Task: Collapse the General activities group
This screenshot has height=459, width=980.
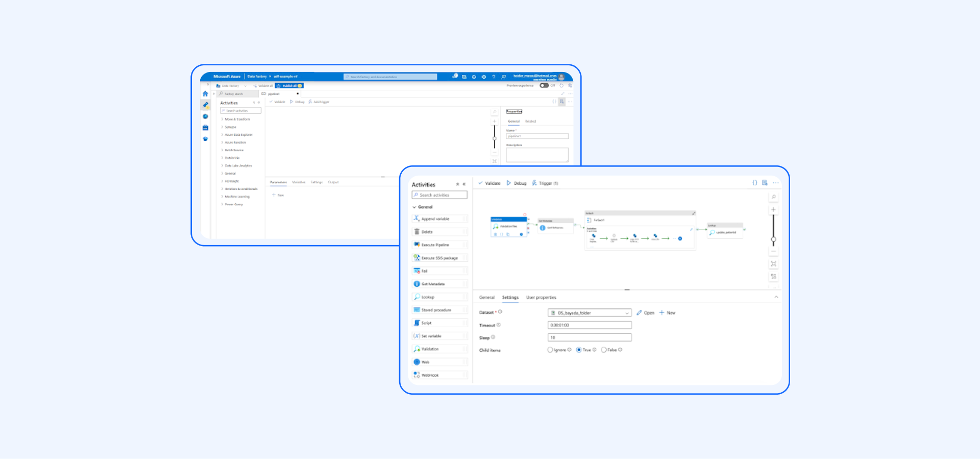Action: (x=414, y=207)
